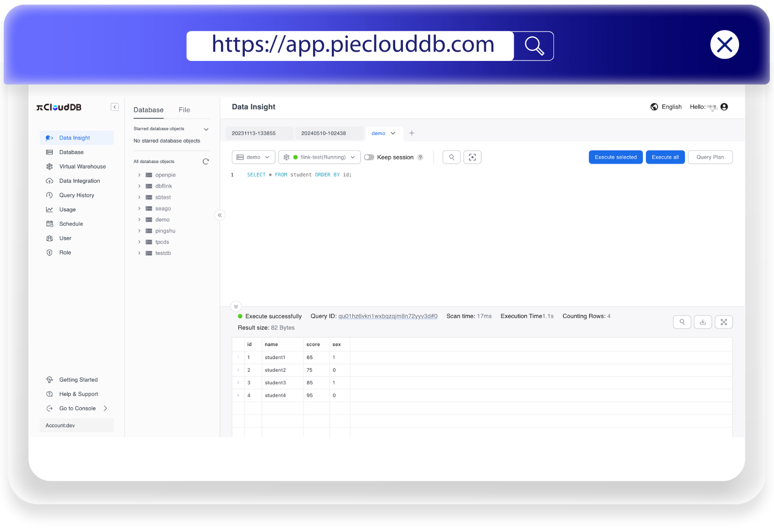
Task: Search in query results
Action: [x=682, y=322]
